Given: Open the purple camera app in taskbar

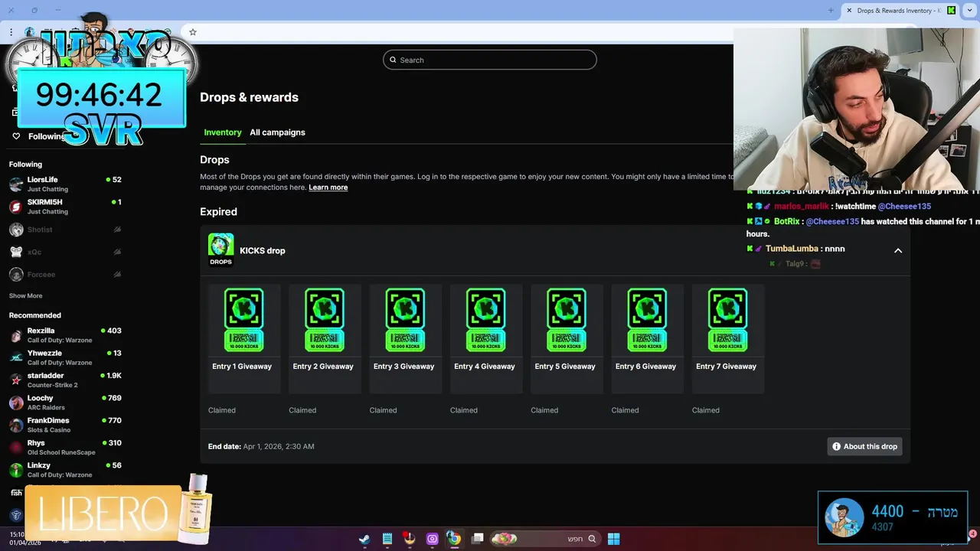Looking at the screenshot, I should coord(433,539).
